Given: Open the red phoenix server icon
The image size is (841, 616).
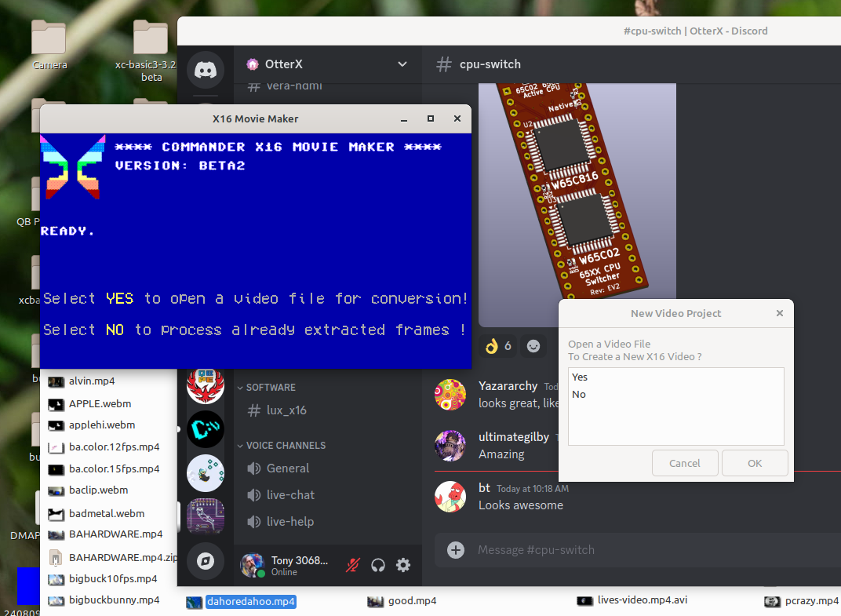Looking at the screenshot, I should tap(206, 386).
